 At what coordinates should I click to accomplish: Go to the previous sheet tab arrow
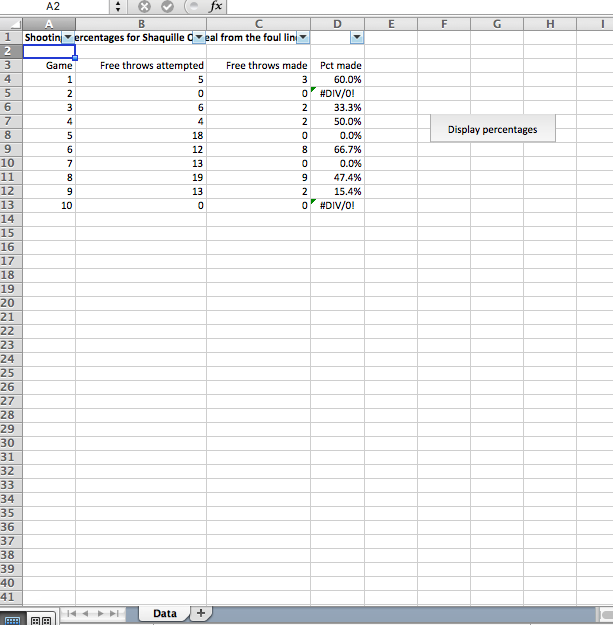tap(85, 613)
